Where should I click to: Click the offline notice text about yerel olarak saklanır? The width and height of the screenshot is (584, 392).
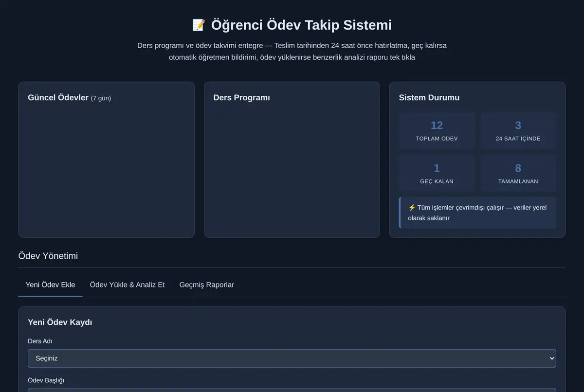coord(477,213)
